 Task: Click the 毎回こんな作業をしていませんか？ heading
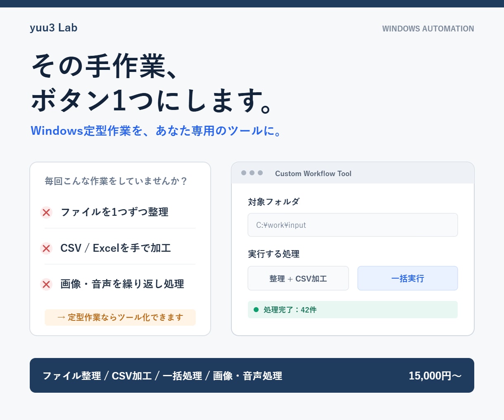coord(116,181)
